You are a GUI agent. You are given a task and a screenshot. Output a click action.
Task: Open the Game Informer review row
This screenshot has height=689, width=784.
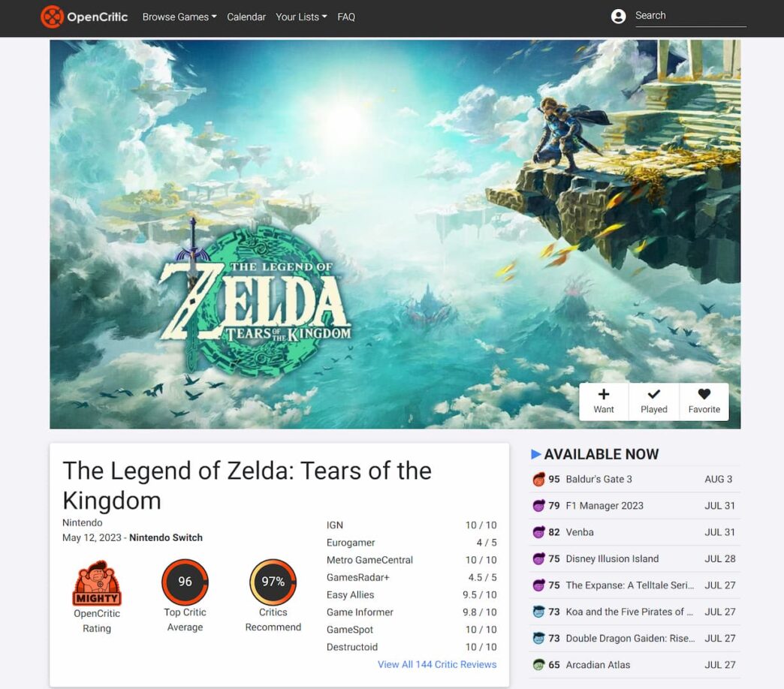click(412, 612)
